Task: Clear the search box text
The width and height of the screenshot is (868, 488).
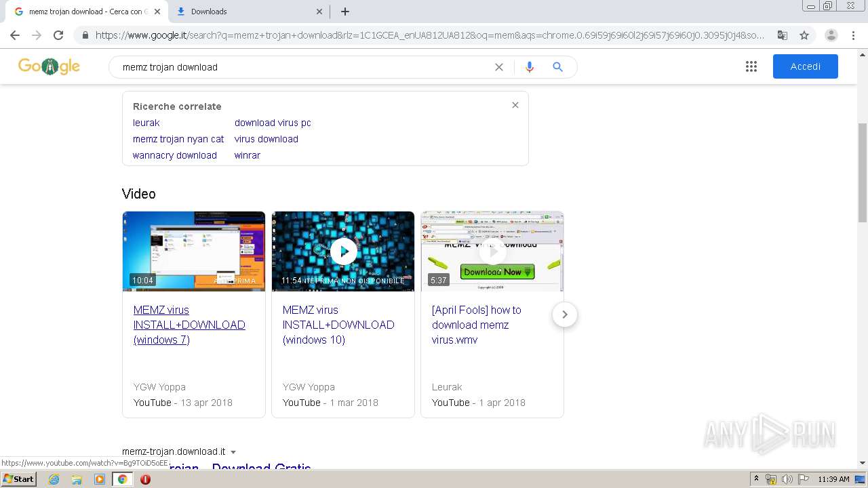Action: pyautogui.click(x=499, y=67)
